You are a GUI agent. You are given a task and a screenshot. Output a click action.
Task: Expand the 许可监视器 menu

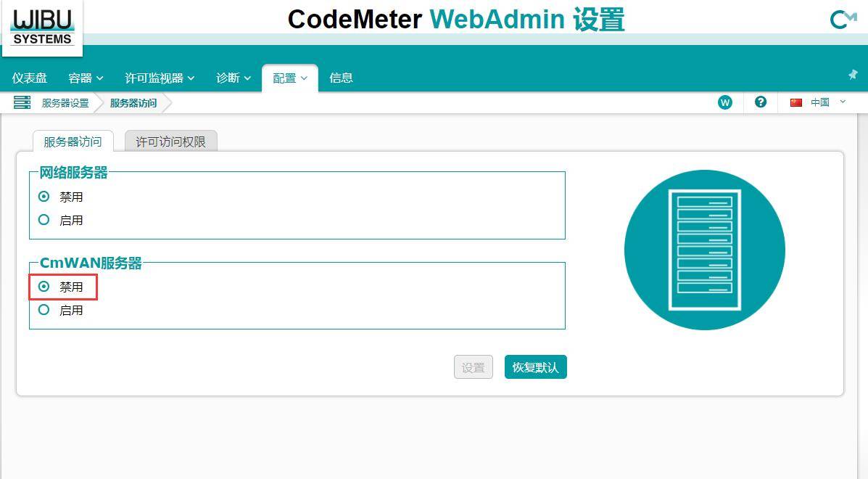[160, 78]
